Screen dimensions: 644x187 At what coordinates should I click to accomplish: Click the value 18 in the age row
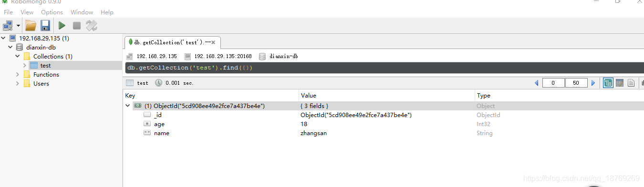pos(304,124)
